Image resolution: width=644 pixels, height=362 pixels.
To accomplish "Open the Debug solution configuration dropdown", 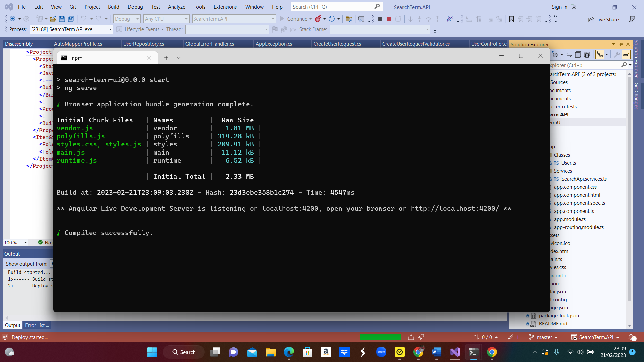I will click(126, 19).
